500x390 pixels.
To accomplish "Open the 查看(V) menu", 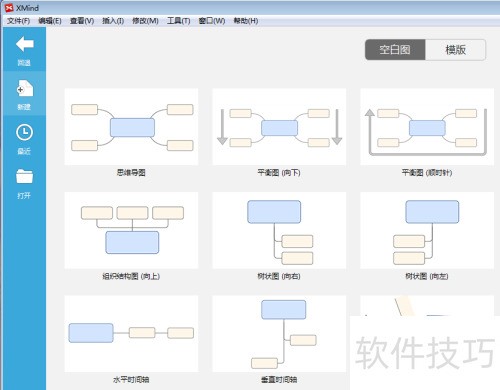I will 82,21.
